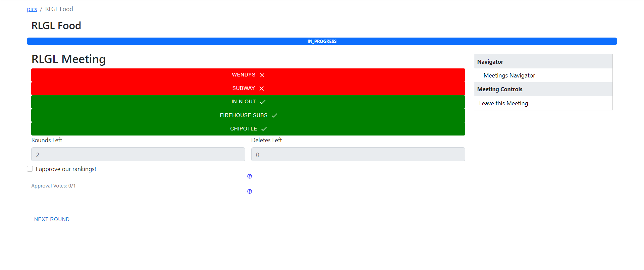Screen dimensions: 644x270
Task: Select the WENDYS label text
Action: [244, 75]
